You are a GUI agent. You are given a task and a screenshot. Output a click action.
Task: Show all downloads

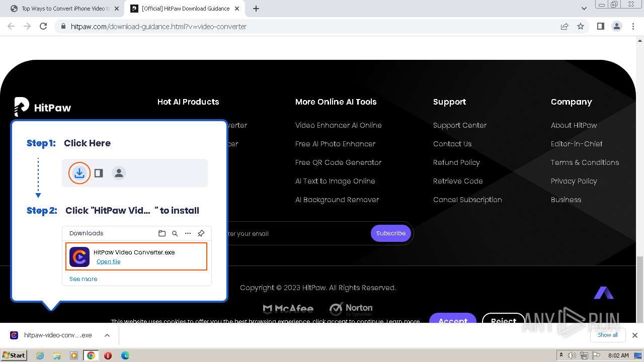pyautogui.click(x=607, y=335)
